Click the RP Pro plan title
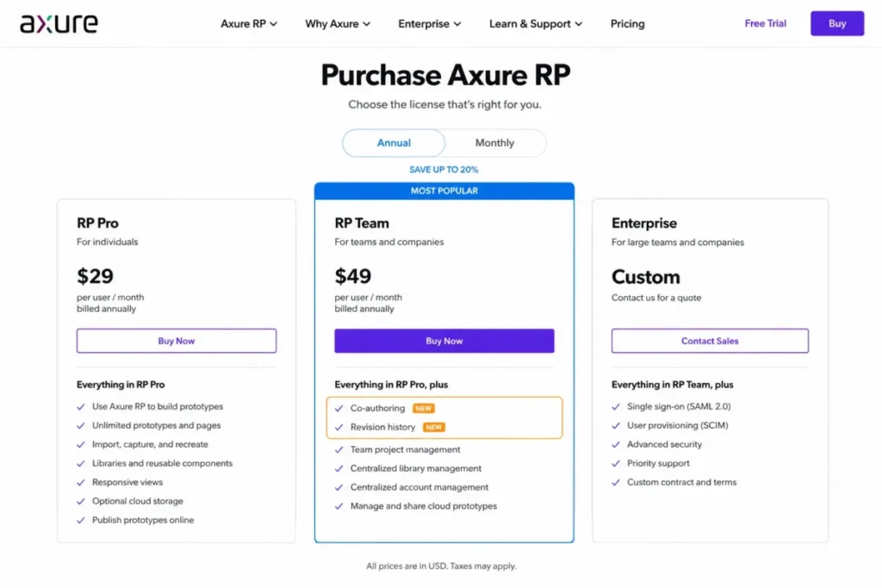The height and width of the screenshot is (588, 882). [x=98, y=223]
